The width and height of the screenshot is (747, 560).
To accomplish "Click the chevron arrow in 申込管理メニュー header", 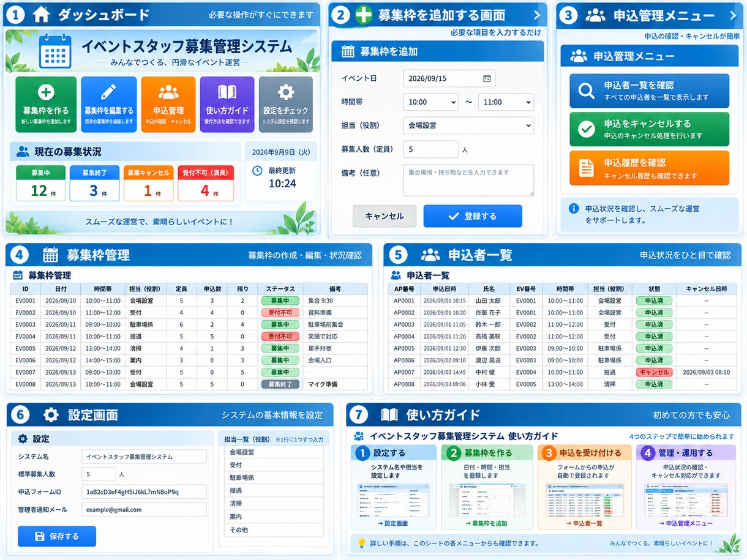I will point(733,15).
